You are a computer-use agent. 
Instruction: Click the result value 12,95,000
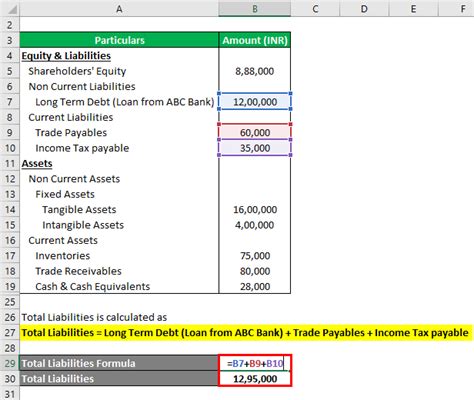pyautogui.click(x=255, y=378)
